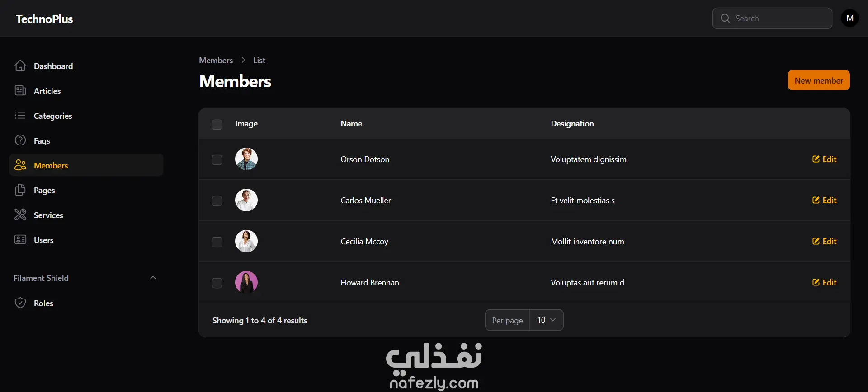The height and width of the screenshot is (392, 868).
Task: Open the per page count dropdown
Action: 546,320
